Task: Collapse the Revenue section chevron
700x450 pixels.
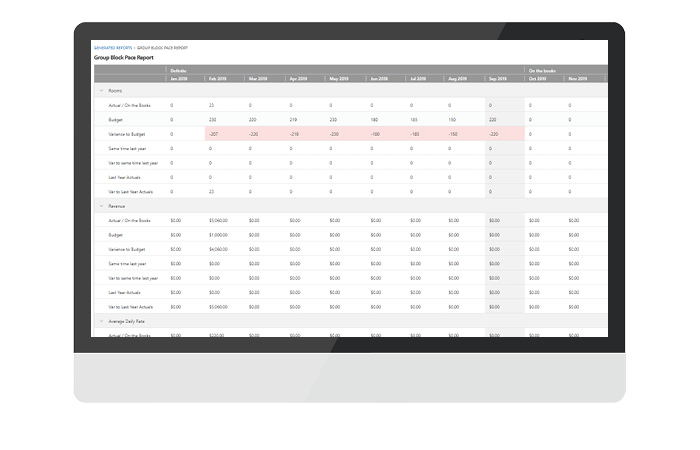Action: click(101, 206)
